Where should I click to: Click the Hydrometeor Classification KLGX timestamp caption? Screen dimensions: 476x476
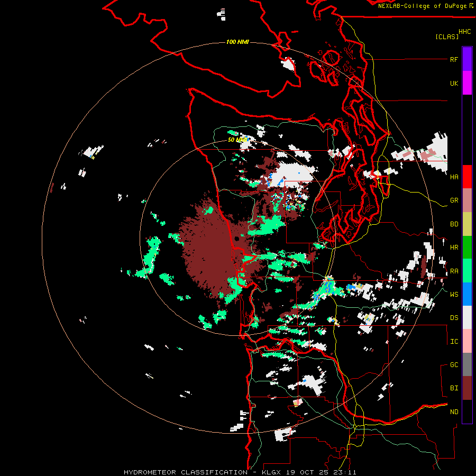tap(240, 472)
